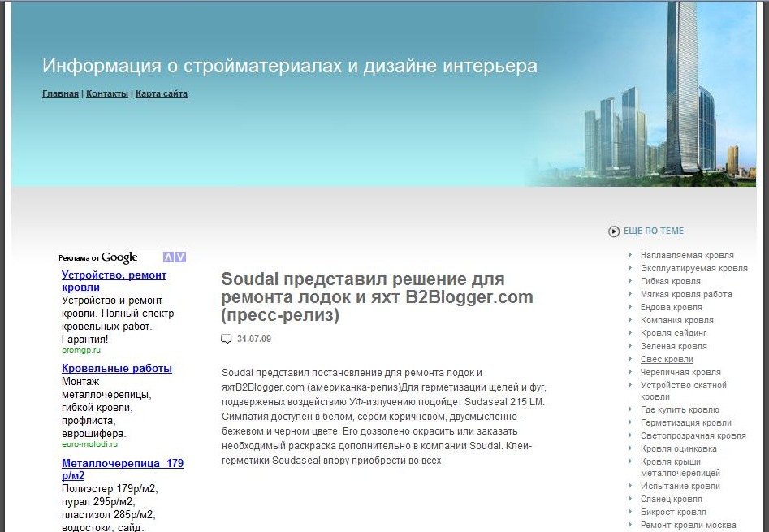The width and height of the screenshot is (769, 532).
Task: Open the Где купить кровлю link
Action: click(680, 409)
